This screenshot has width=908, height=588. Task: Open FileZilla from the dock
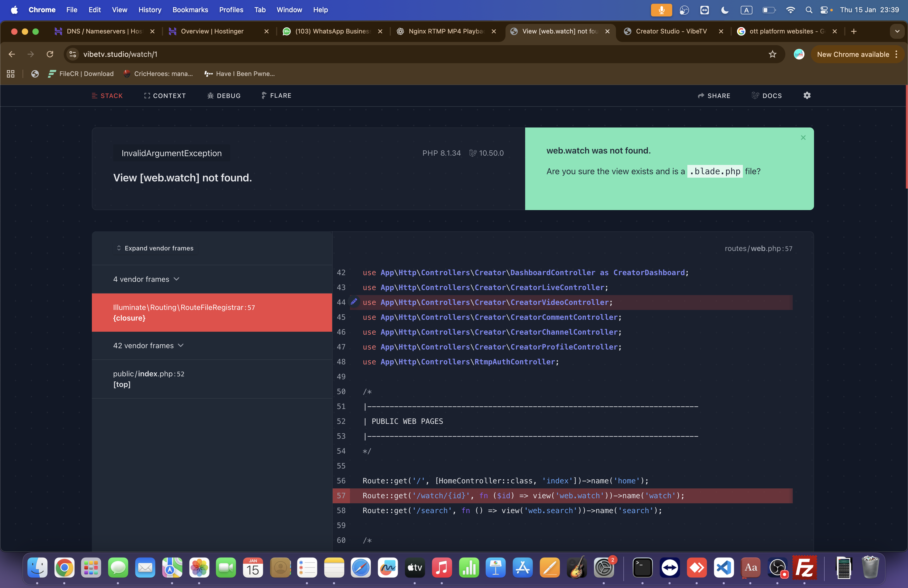804,568
